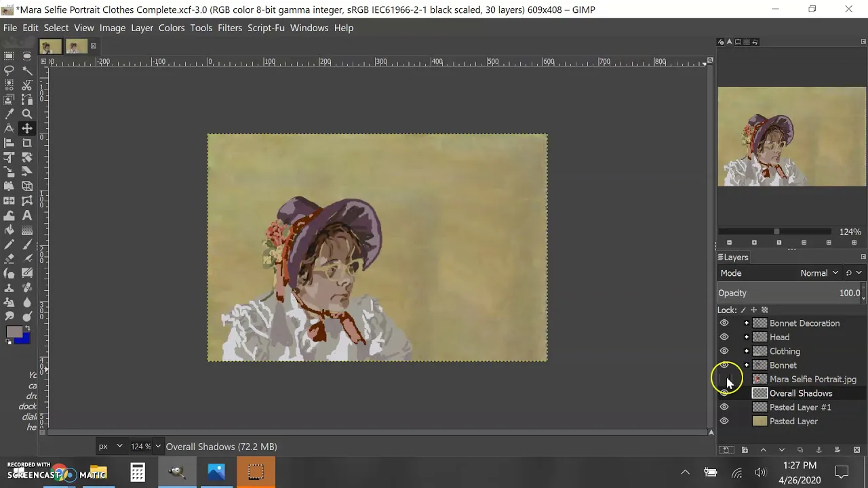Image resolution: width=868 pixels, height=488 pixels.
Task: Adjust the layer Opacity slider
Action: [790, 293]
